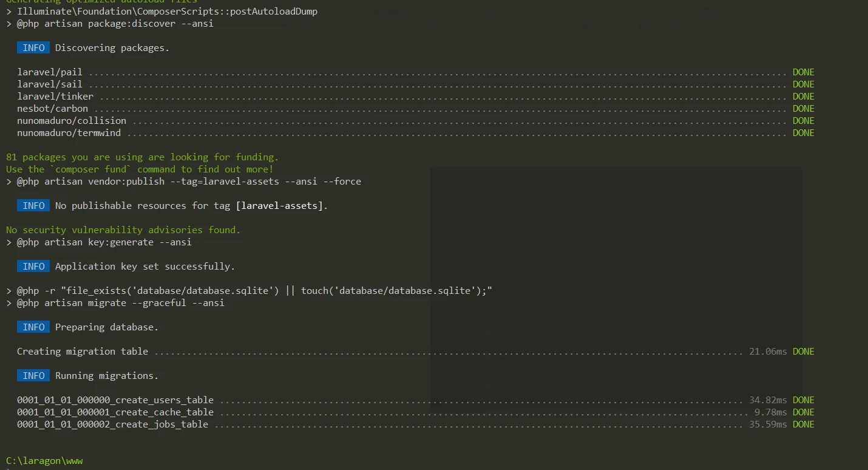
Task: Click the laravel/sail package name
Action: (50, 84)
